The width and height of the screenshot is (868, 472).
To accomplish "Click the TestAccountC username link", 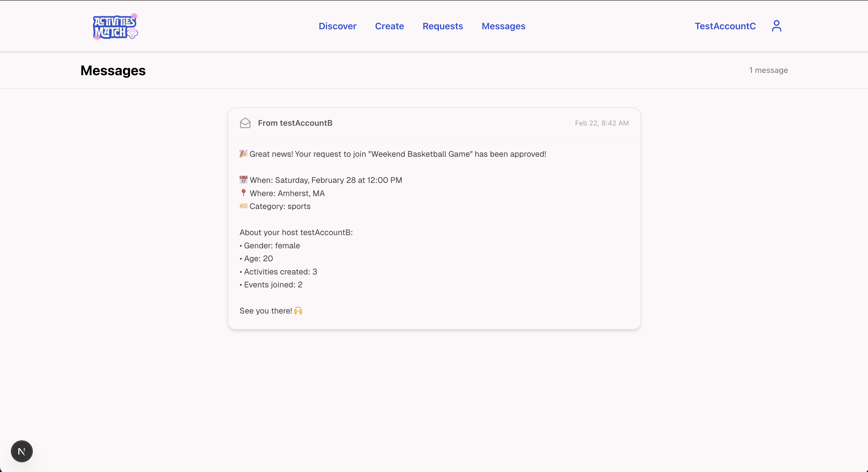I will click(725, 26).
